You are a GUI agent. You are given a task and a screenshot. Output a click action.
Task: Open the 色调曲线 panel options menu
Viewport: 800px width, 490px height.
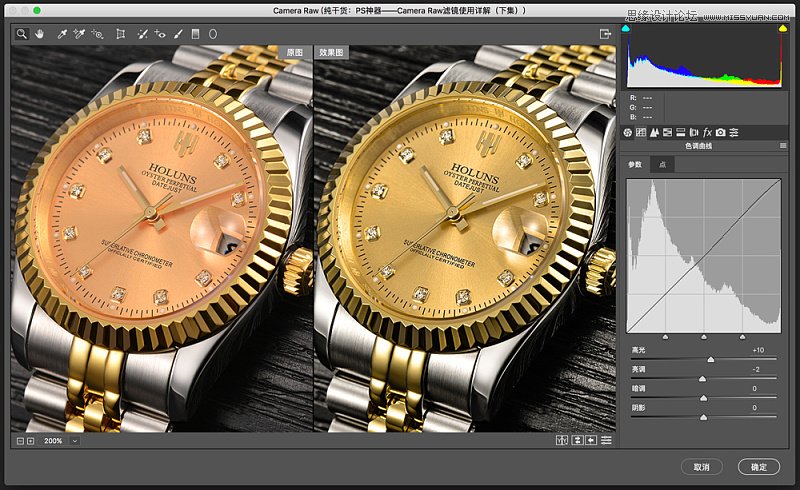click(x=783, y=146)
